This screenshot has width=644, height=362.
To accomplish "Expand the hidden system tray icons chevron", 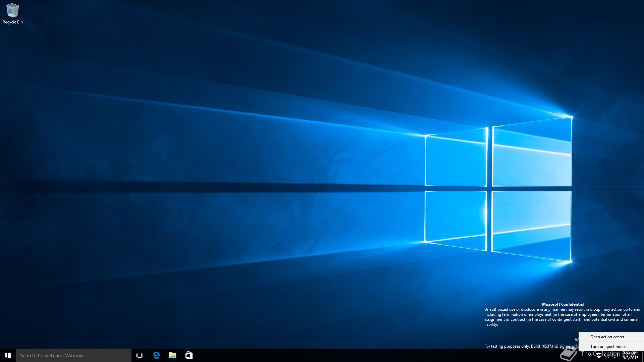I will (590, 355).
